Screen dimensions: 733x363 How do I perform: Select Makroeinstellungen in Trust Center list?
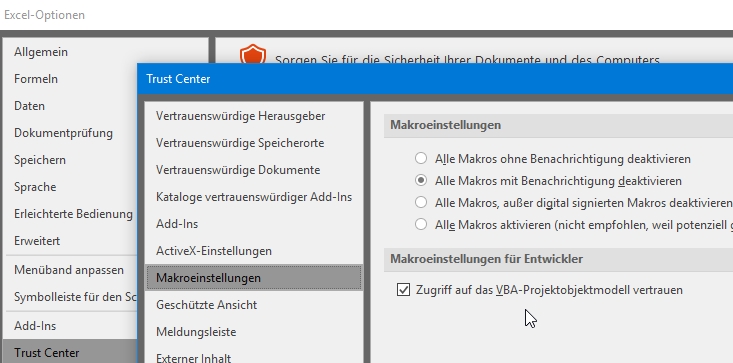click(254, 278)
